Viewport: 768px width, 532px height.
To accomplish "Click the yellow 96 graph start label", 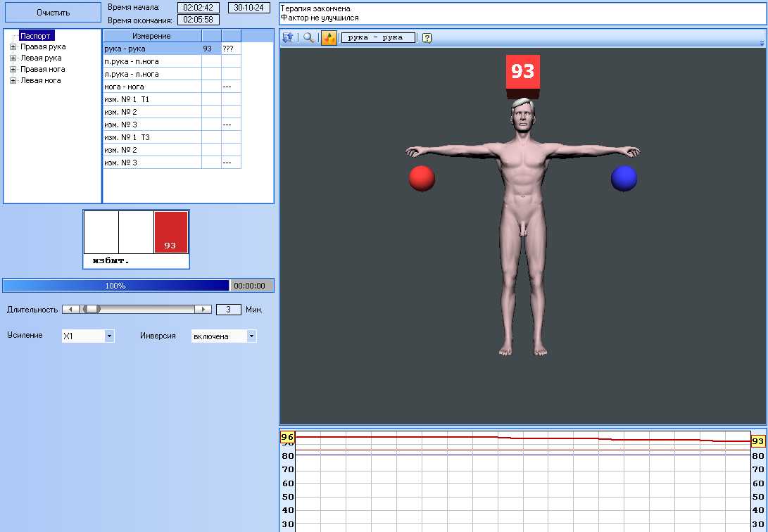I will point(287,437).
